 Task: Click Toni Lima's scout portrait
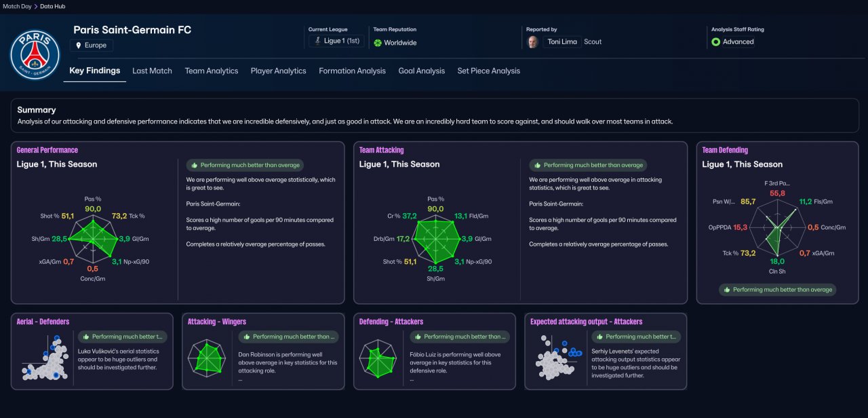[x=534, y=41]
